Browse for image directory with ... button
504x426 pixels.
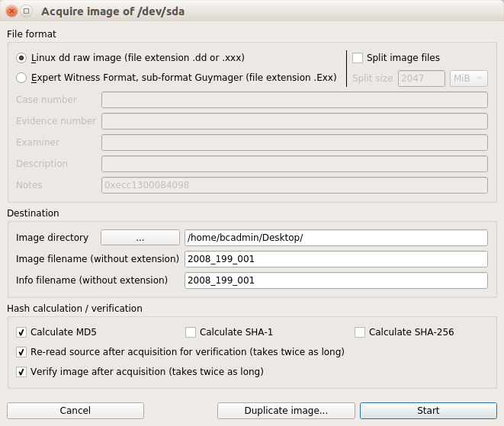pos(140,238)
